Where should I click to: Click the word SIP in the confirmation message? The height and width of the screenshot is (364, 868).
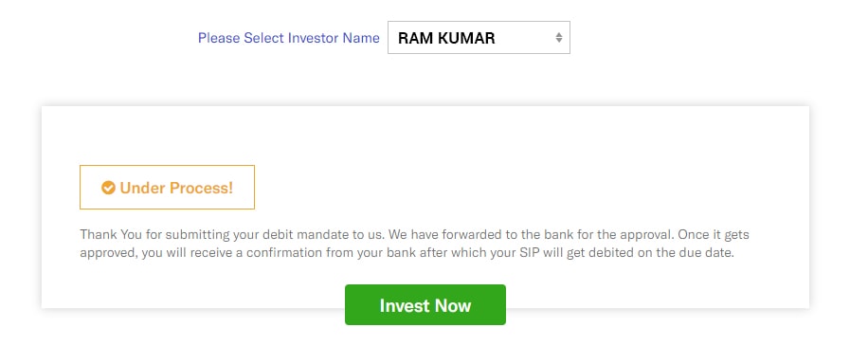pos(560,253)
